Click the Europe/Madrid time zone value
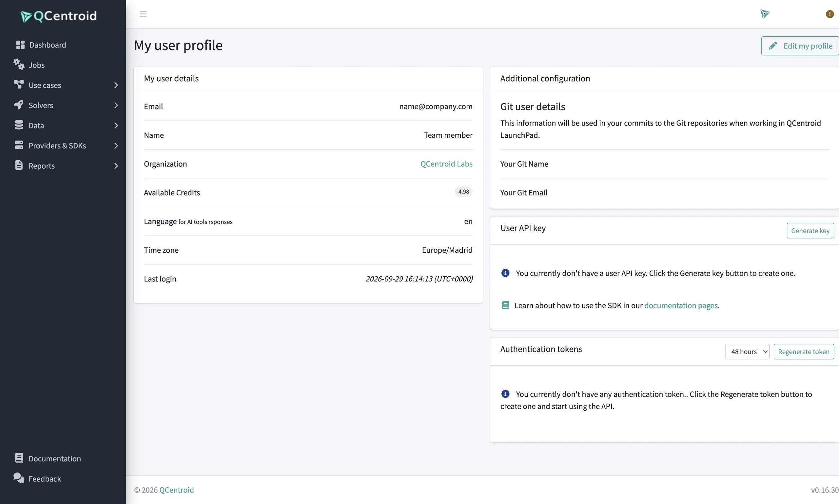Screen dimensions: 839x504 [447, 250]
